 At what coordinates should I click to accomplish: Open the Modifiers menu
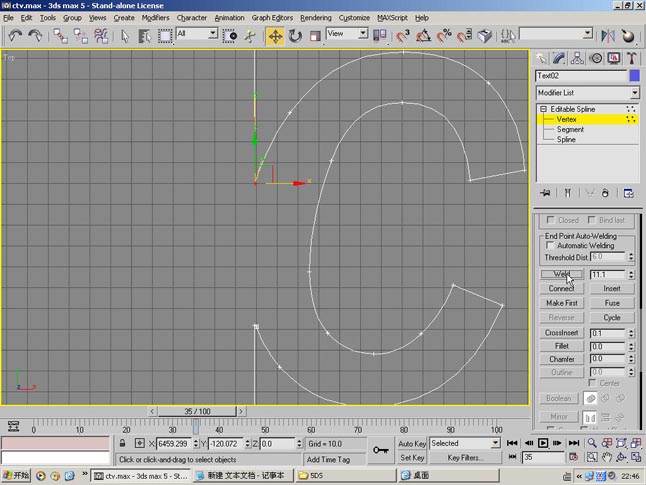(155, 18)
